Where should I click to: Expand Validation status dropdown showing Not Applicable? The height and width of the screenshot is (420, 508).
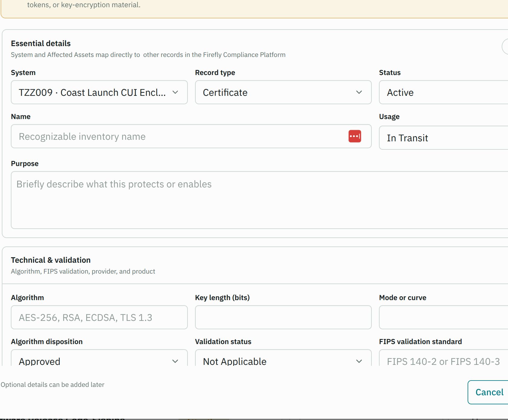283,358
